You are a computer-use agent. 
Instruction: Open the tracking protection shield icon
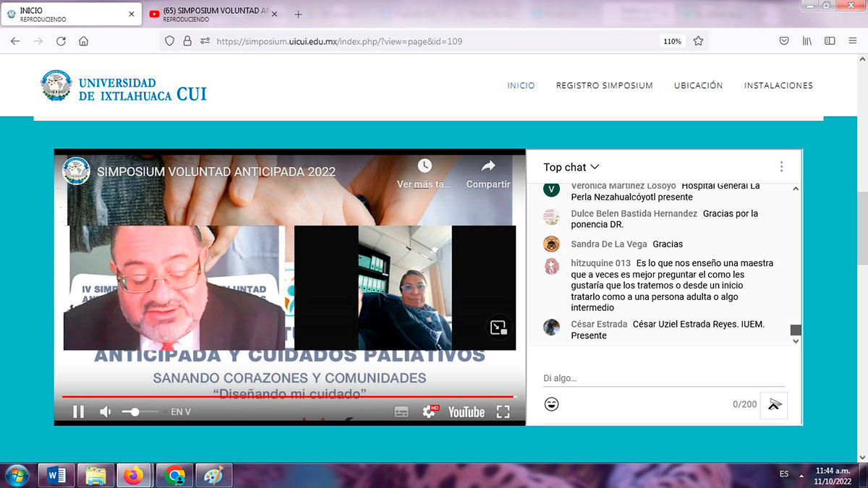[170, 41]
